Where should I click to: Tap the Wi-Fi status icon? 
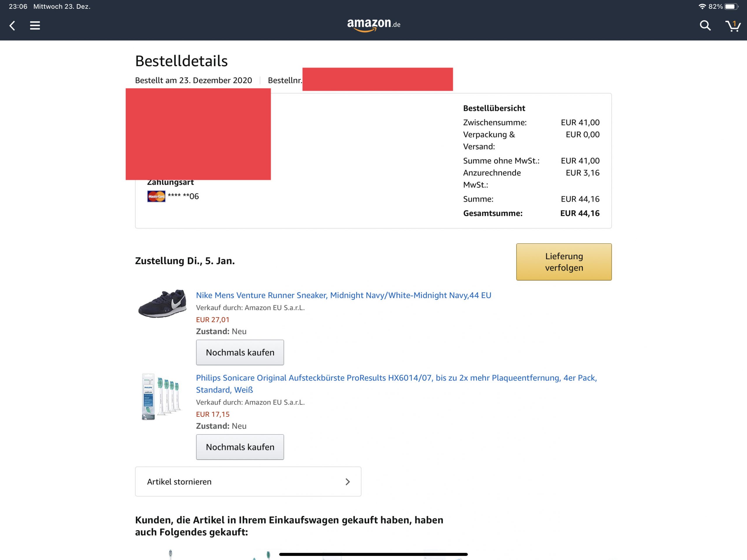[x=702, y=6]
